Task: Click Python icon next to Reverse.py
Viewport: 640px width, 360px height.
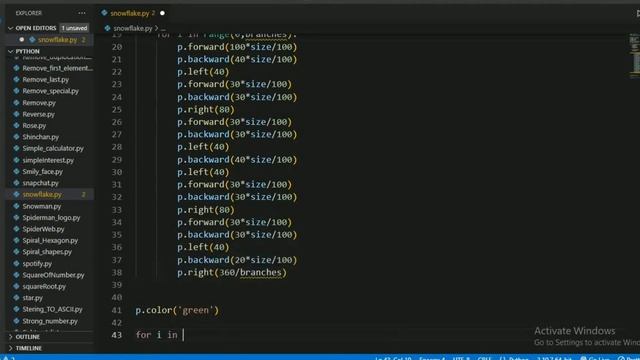Action: point(17,114)
